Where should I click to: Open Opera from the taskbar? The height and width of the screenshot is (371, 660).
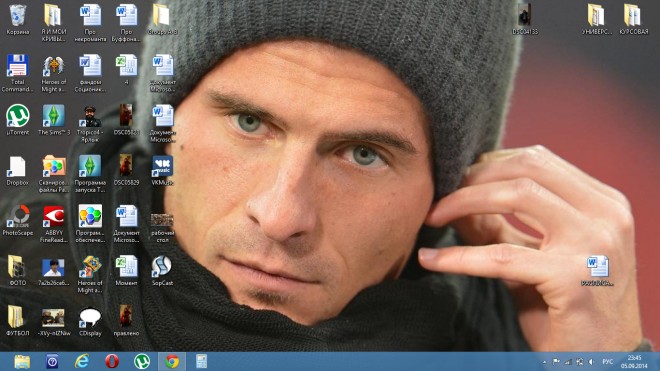[112, 361]
